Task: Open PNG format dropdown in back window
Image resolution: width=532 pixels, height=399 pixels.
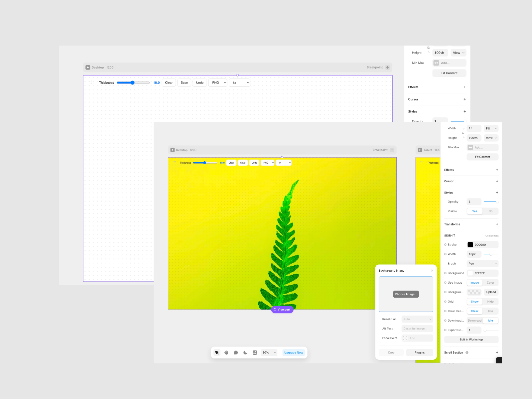Action: (218, 83)
